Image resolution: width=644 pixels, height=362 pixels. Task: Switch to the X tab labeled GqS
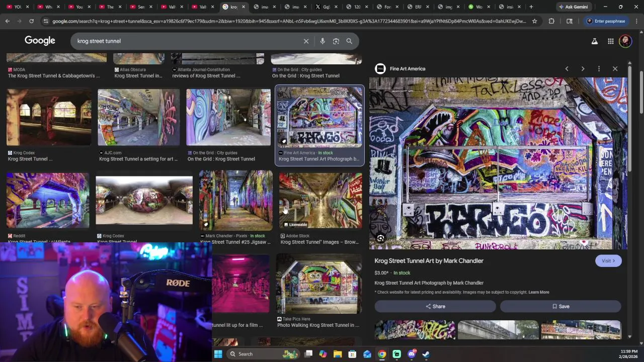(326, 7)
